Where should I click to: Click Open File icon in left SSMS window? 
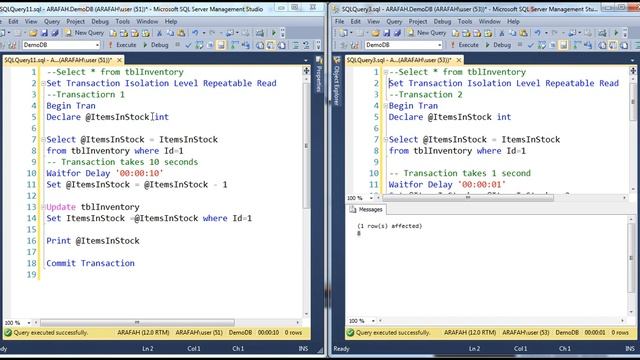pyautogui.click(x=33, y=33)
